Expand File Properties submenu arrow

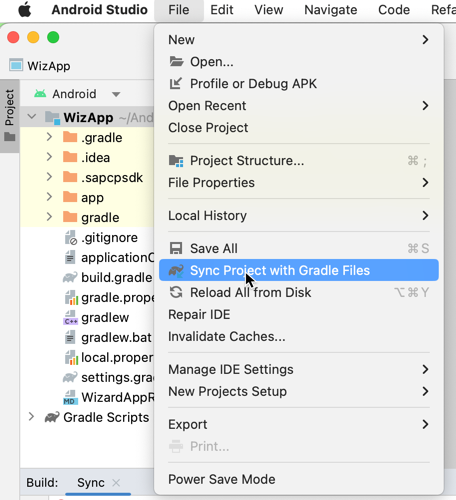click(425, 183)
